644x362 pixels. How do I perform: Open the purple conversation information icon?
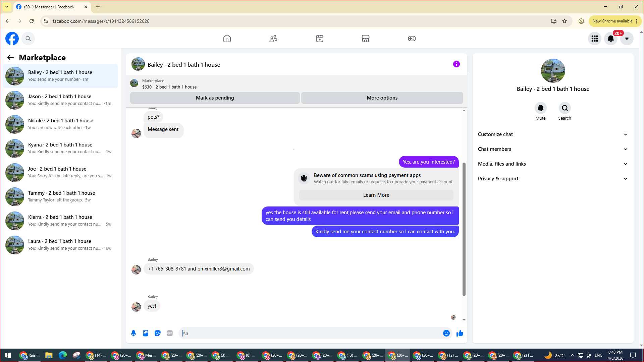pyautogui.click(x=456, y=64)
